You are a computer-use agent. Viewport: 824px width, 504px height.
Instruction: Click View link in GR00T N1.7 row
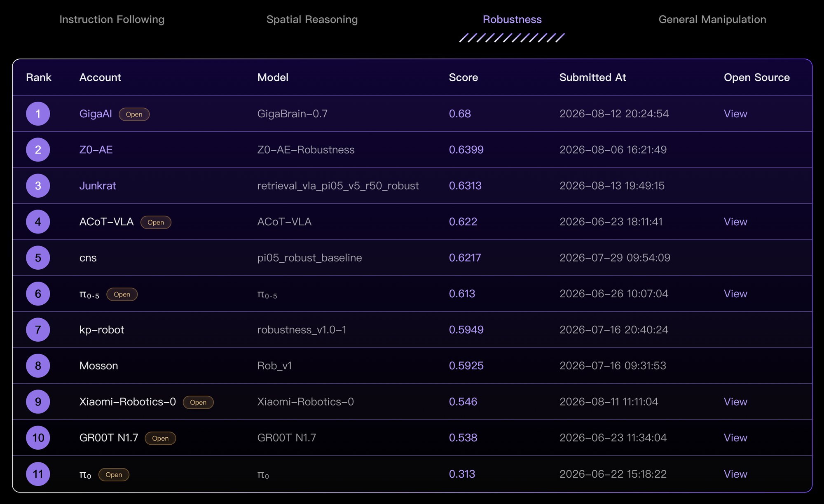click(x=735, y=438)
